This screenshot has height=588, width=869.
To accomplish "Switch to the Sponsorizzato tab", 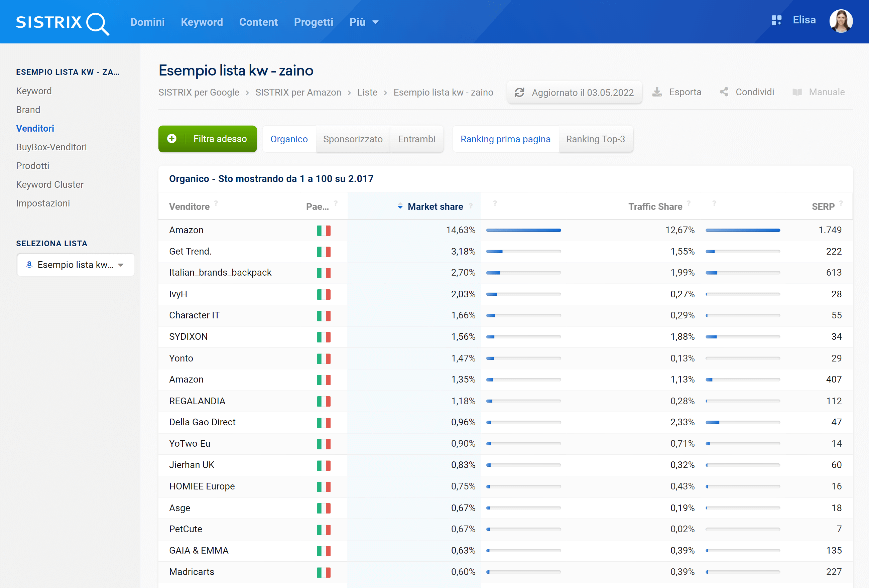I will coord(353,139).
